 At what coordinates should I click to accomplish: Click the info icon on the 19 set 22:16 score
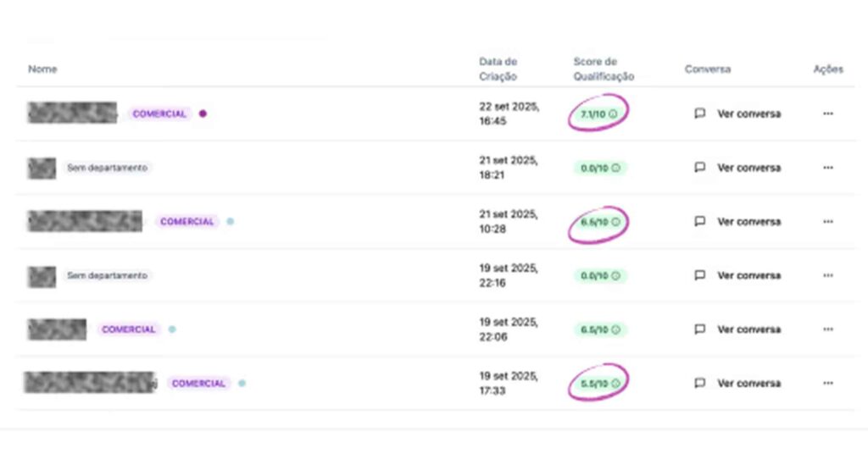(x=615, y=275)
